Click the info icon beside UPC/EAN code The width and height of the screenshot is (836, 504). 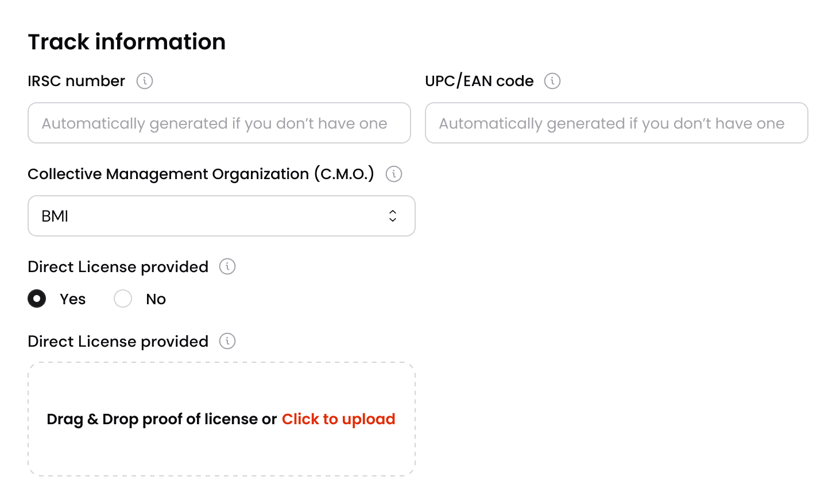click(x=552, y=81)
